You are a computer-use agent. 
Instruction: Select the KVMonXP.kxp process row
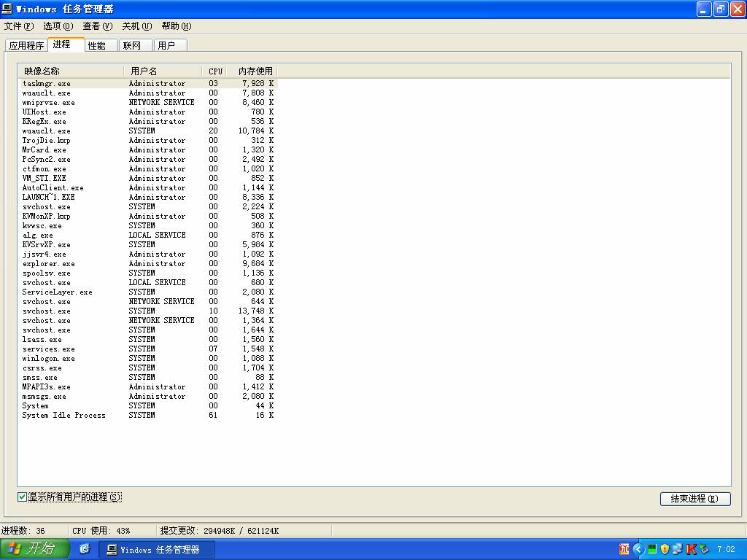click(x=148, y=216)
